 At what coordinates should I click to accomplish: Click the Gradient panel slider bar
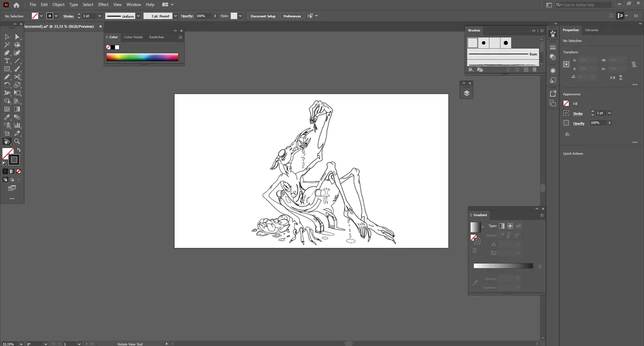(503, 266)
